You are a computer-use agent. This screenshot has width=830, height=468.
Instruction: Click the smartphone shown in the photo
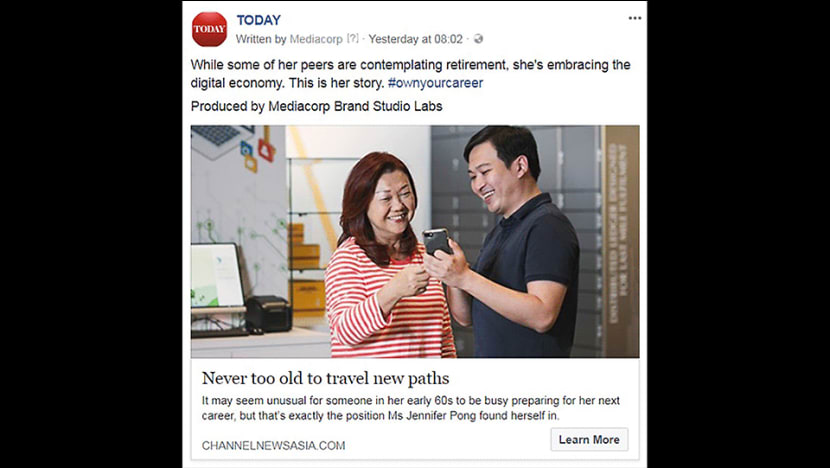coord(437,241)
